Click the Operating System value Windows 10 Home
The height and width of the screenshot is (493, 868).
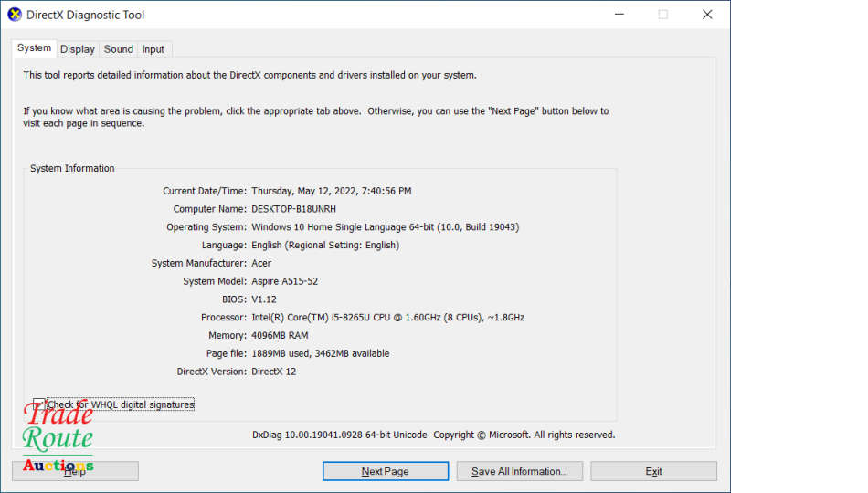tap(385, 227)
